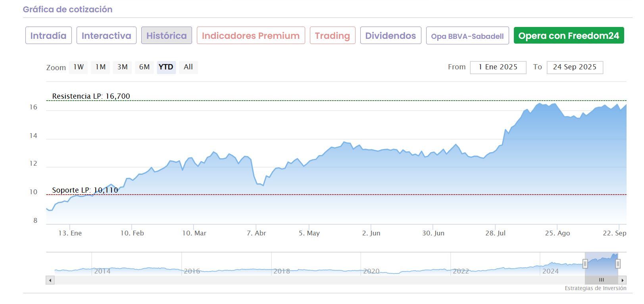Set zoom to 6M

144,67
